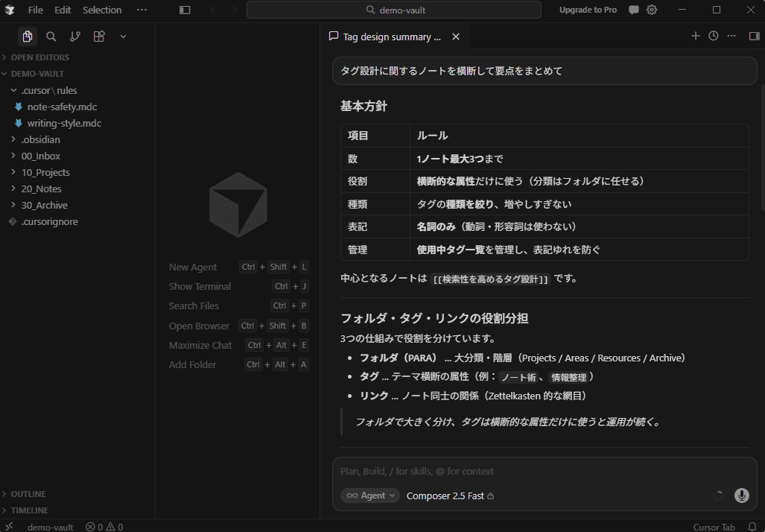Open notifications bell icon
The width and height of the screenshot is (765, 532).
tap(752, 527)
